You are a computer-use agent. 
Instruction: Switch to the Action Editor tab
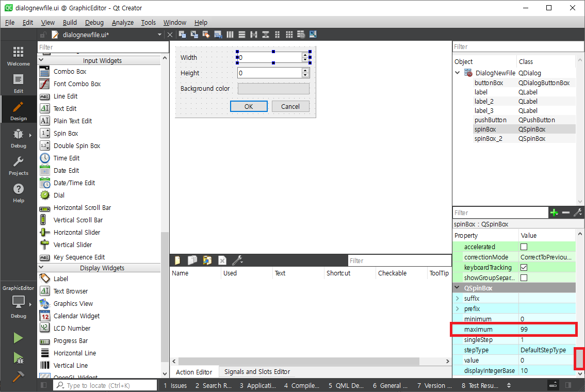pos(194,372)
